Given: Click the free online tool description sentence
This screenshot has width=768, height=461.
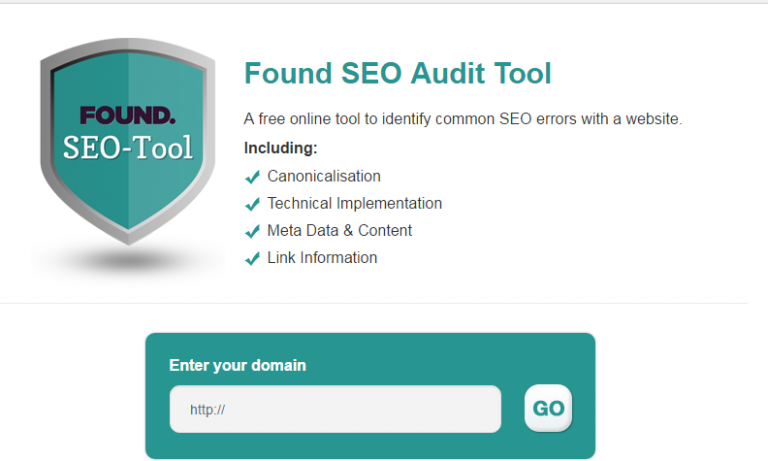Looking at the screenshot, I should [462, 119].
